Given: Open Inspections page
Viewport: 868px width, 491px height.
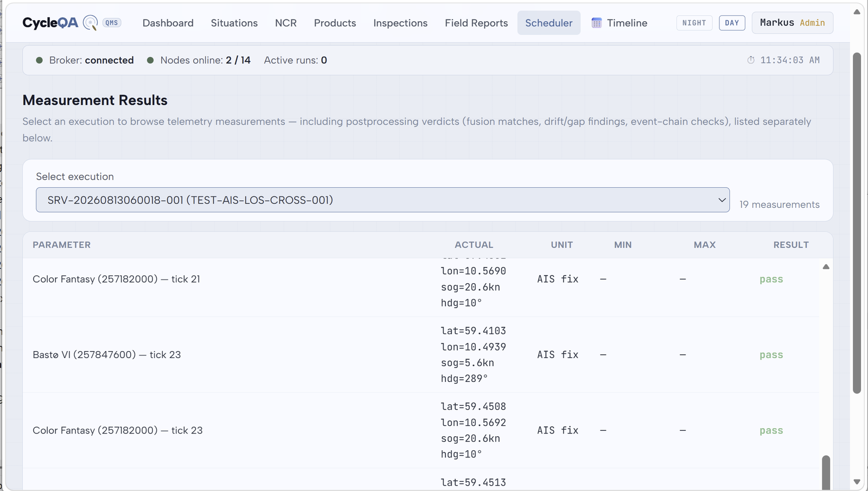Looking at the screenshot, I should point(400,23).
